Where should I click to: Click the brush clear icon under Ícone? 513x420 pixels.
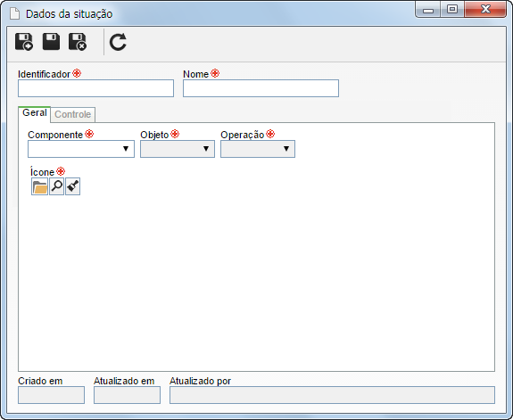(x=72, y=186)
